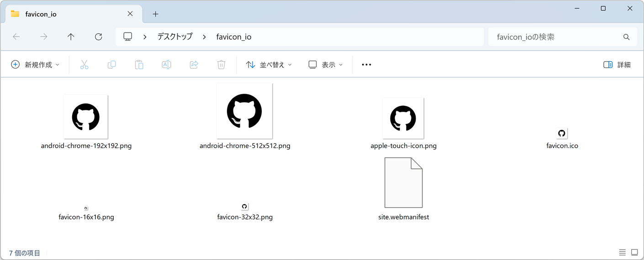
Task: Click the Cut scissors icon
Action: tap(84, 65)
